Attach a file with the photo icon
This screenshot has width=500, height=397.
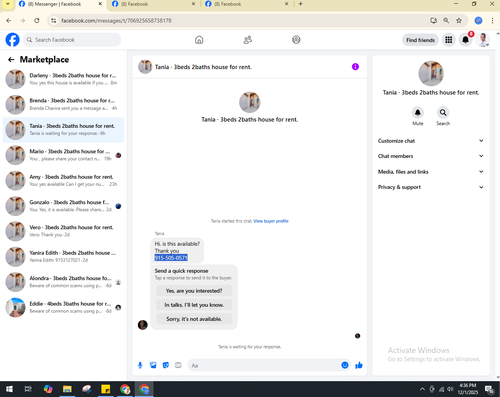pyautogui.click(x=153, y=365)
